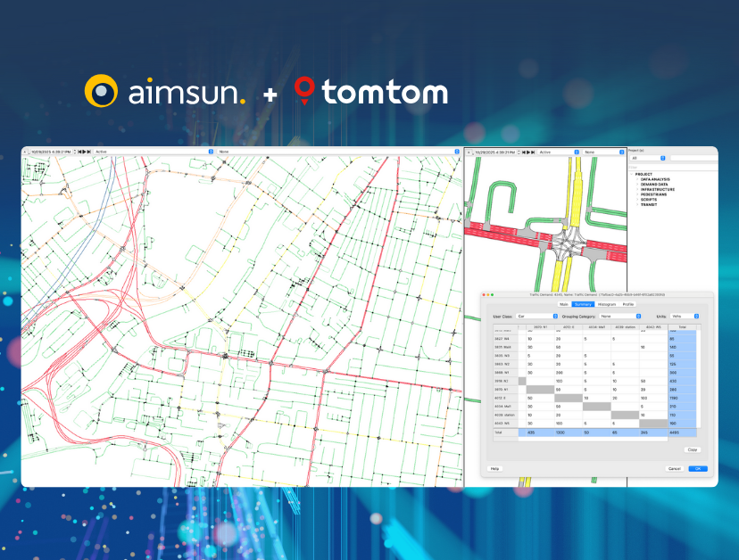The height and width of the screenshot is (560, 739).
Task: Click the play icon in the right intersection view
Action: (x=528, y=152)
